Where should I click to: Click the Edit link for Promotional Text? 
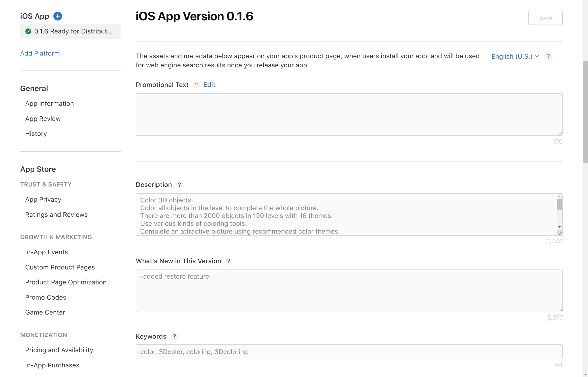click(209, 85)
